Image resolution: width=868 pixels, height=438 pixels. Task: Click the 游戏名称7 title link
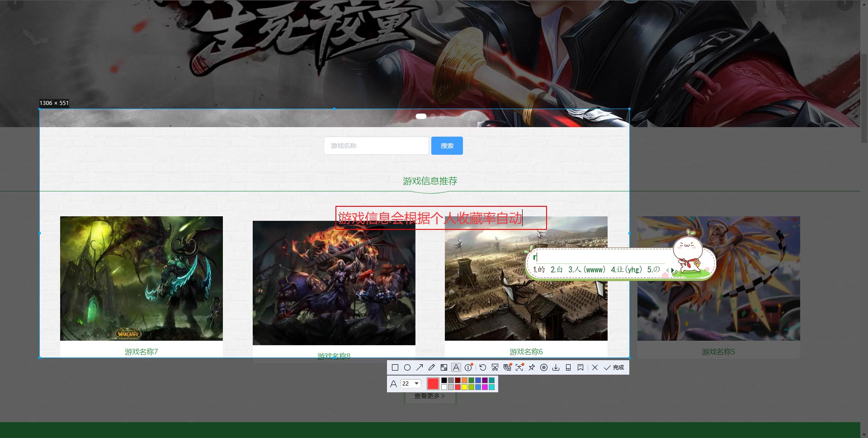142,352
